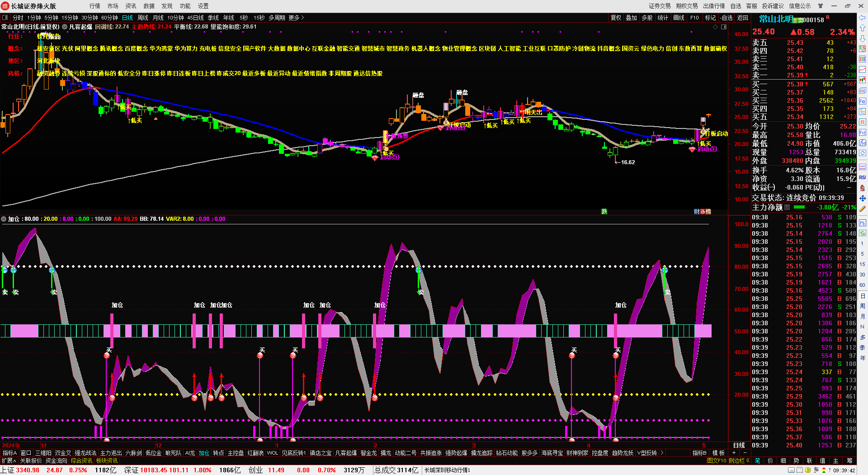Select the pencil drawing tool icon
This screenshot has height=475, width=868.
pos(863,209)
